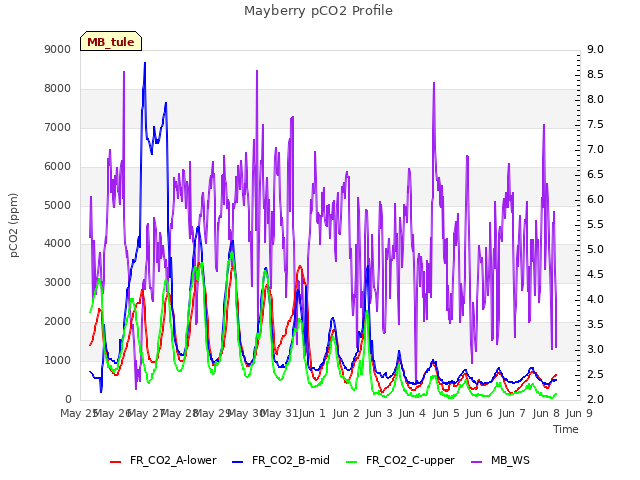Click the Jun 4 date tick
The image size is (640, 480).
[x=412, y=413]
